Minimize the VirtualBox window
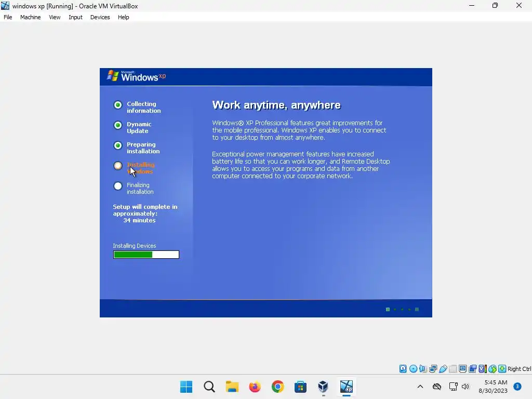 pos(472,5)
